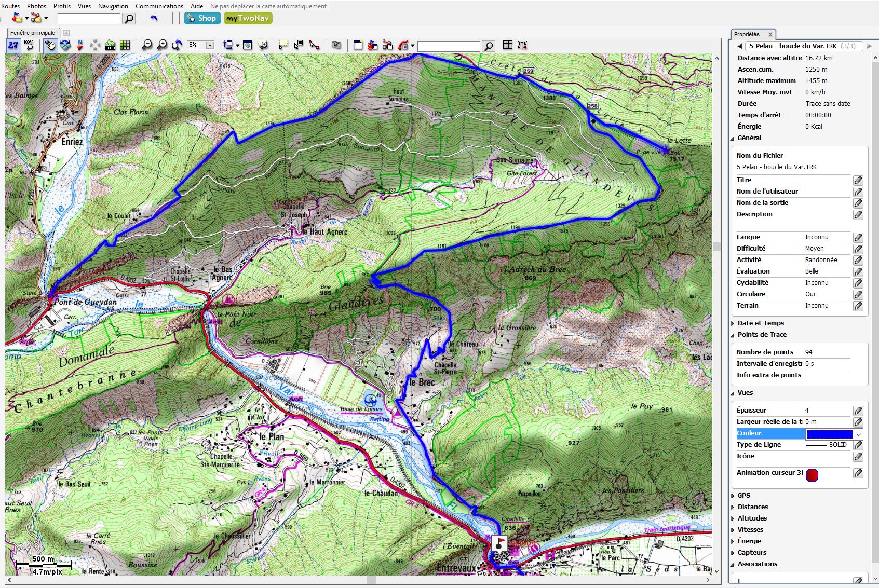The width and height of the screenshot is (879, 588).
Task: Click the blue Couleur swatch
Action: coord(829,434)
